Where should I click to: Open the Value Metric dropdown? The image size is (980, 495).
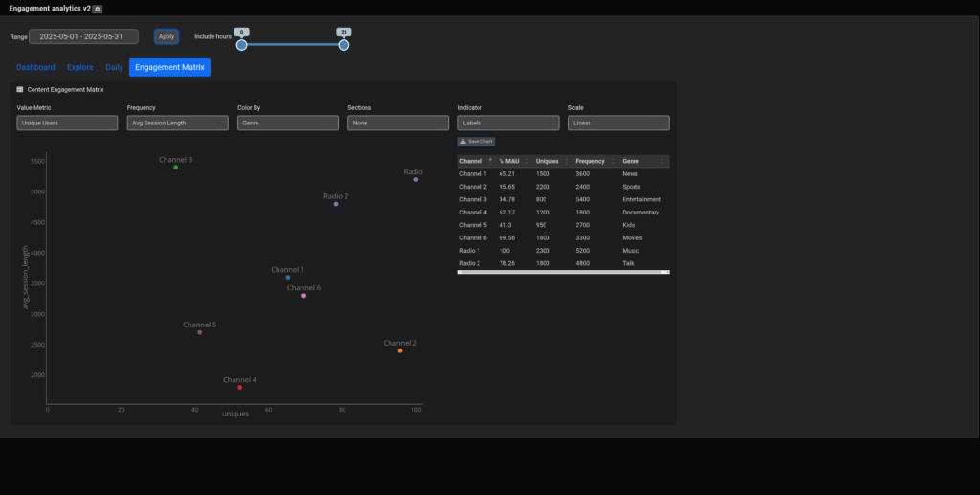(67, 123)
